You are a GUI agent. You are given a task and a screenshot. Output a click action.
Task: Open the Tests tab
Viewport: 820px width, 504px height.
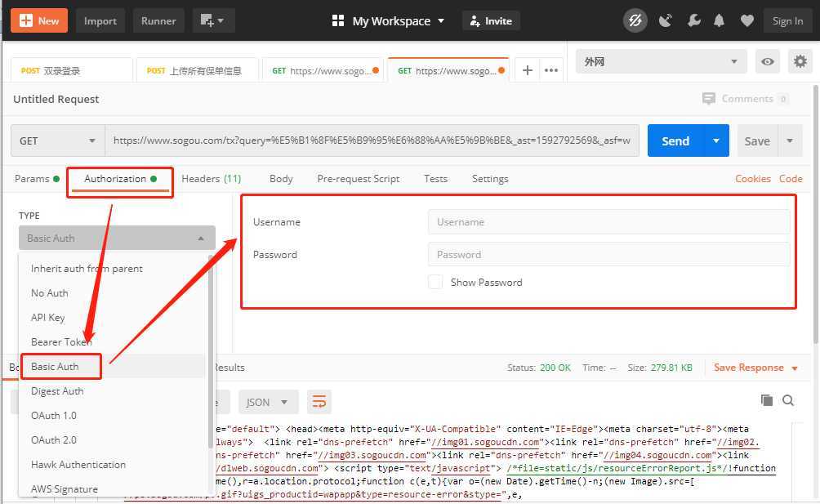[x=435, y=179]
